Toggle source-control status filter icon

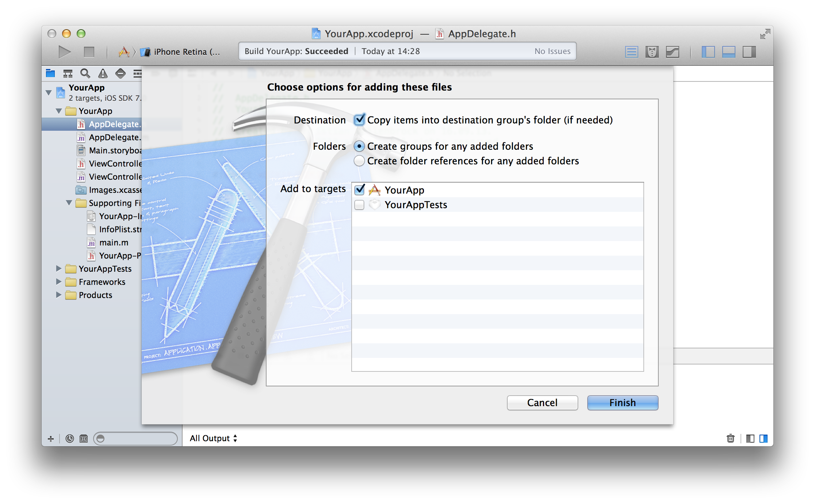pos(84,439)
